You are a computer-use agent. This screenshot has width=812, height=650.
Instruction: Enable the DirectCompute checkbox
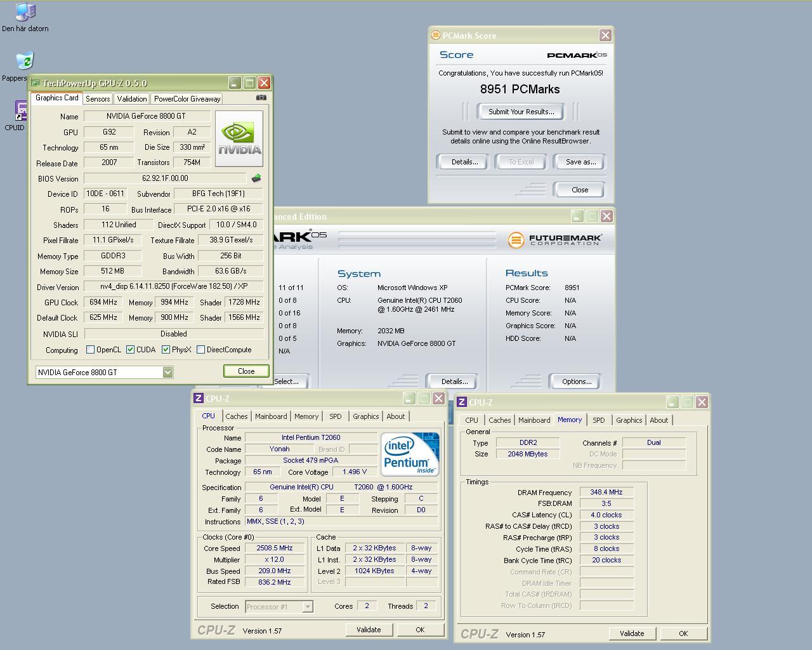pos(200,350)
